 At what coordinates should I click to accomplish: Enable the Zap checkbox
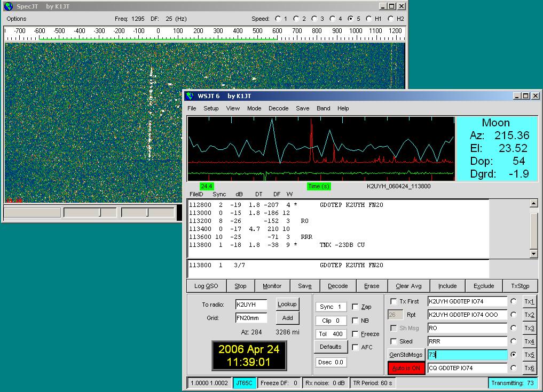click(356, 307)
